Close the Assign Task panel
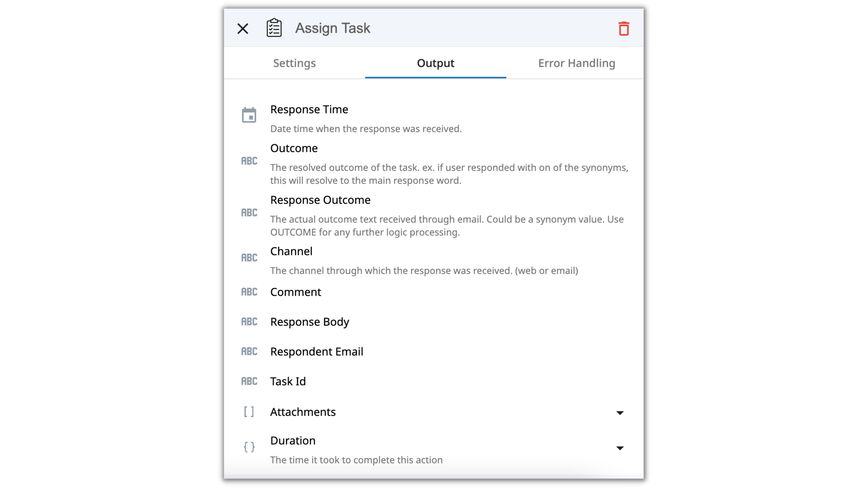 coord(243,29)
